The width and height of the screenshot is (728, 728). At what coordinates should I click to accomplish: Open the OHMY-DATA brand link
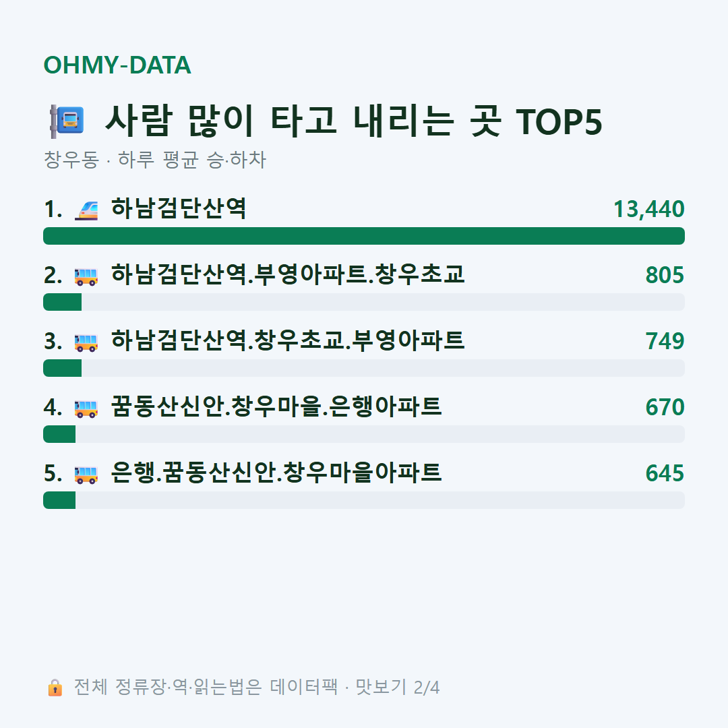[117, 65]
